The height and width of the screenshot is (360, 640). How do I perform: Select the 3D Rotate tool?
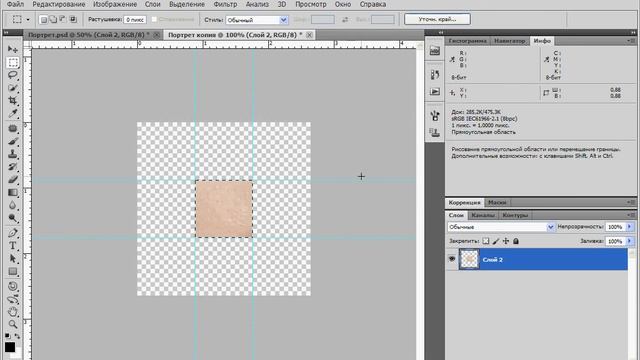coord(13,286)
